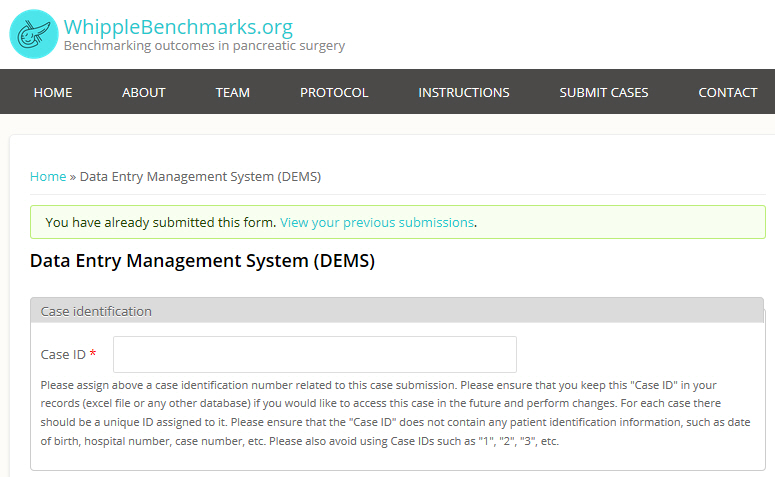Select TEAM in the navigation bar

pyautogui.click(x=233, y=92)
